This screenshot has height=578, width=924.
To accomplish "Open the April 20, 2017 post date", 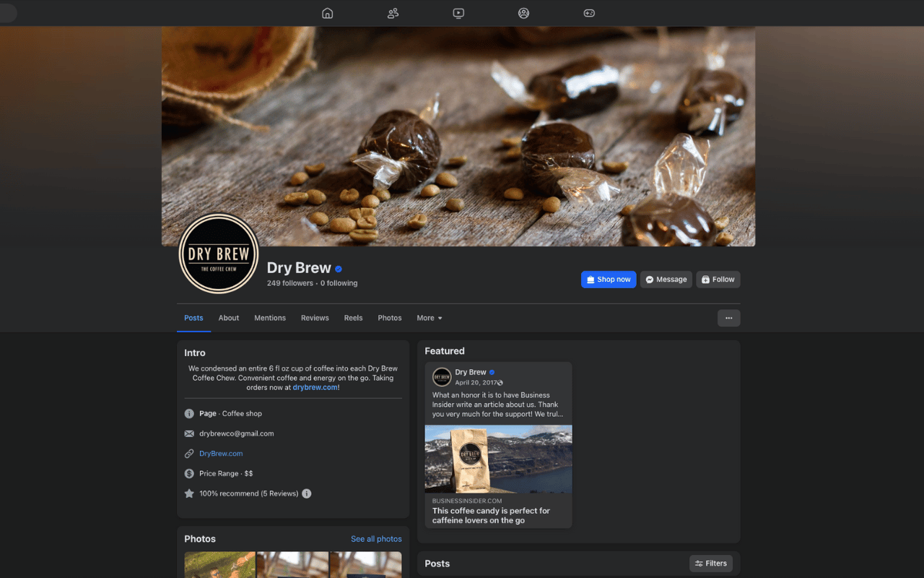I will tap(475, 383).
